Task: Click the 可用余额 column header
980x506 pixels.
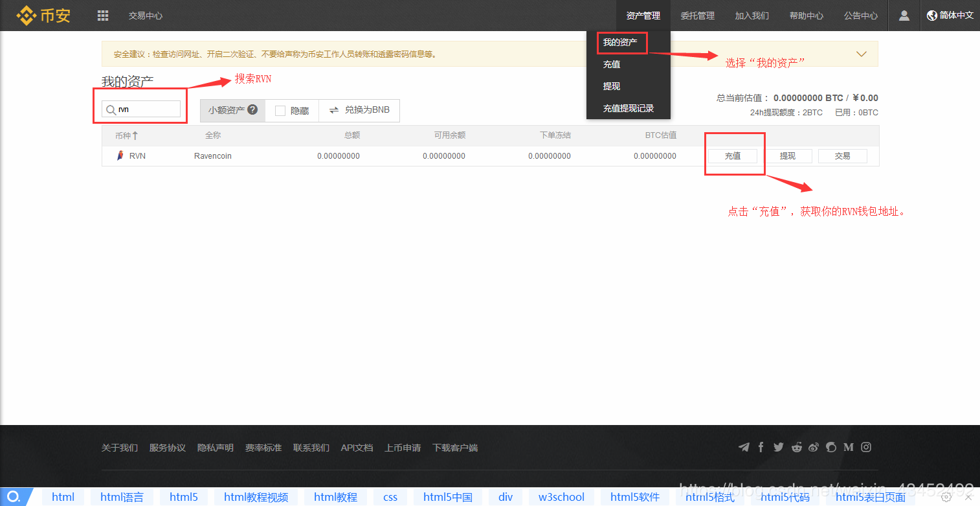Action: [x=450, y=135]
